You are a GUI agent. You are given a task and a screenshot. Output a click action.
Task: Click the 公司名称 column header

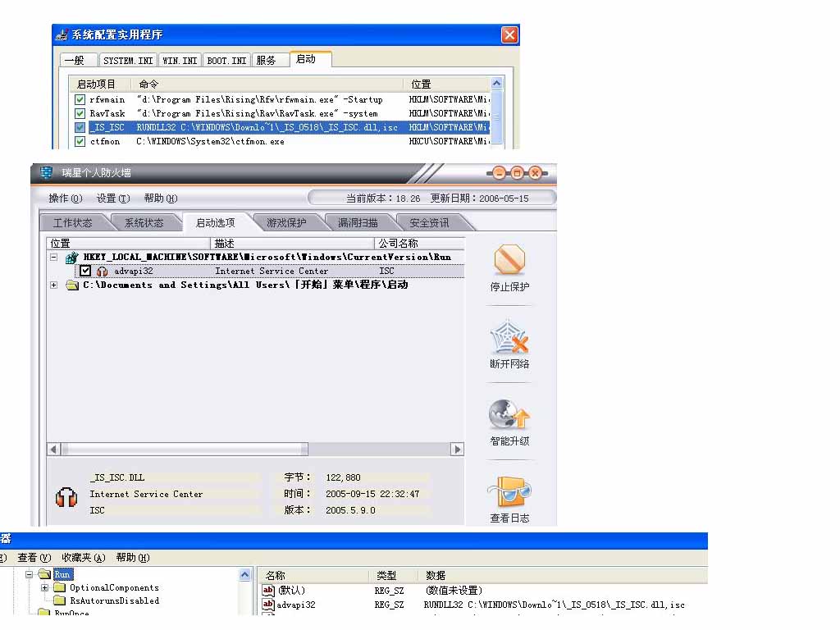[x=419, y=243]
